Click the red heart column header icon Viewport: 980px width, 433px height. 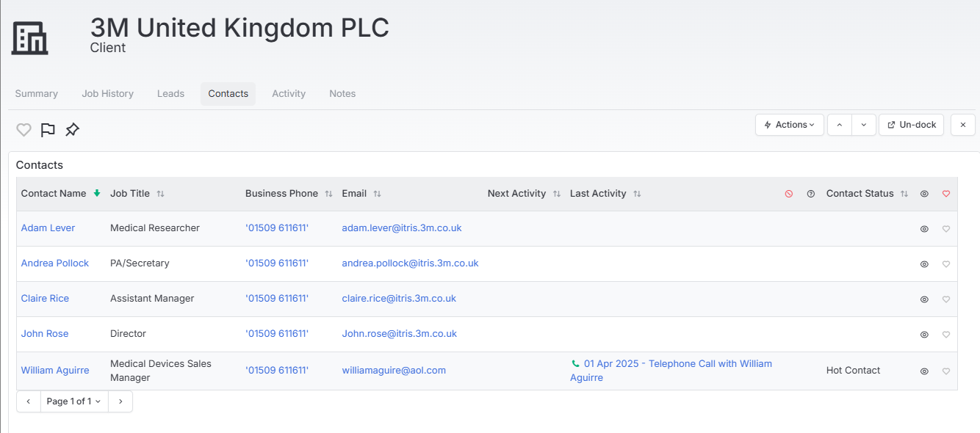click(946, 194)
